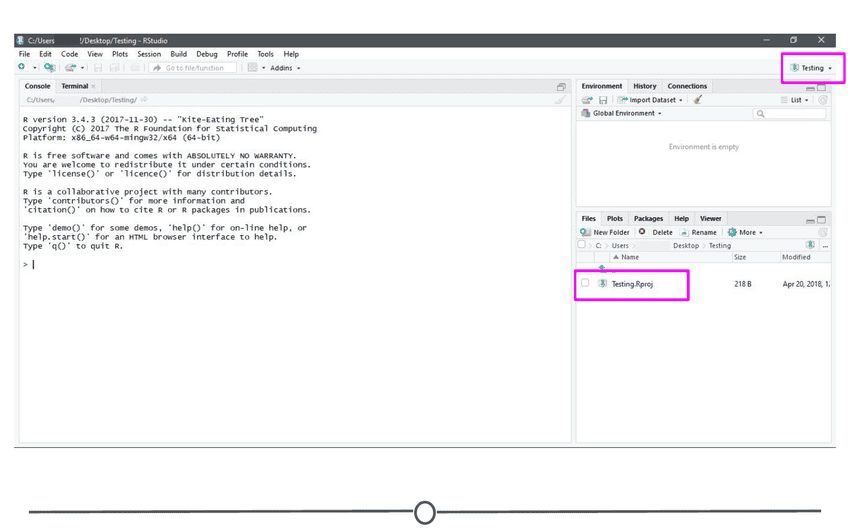Click the view working directory arrow icon
Viewport: 850px width, 532px height.
[x=144, y=100]
